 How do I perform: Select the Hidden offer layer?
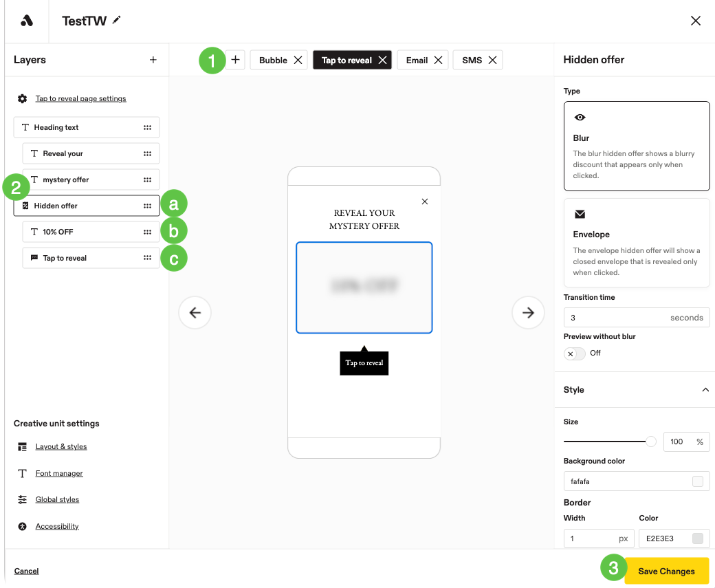point(87,206)
